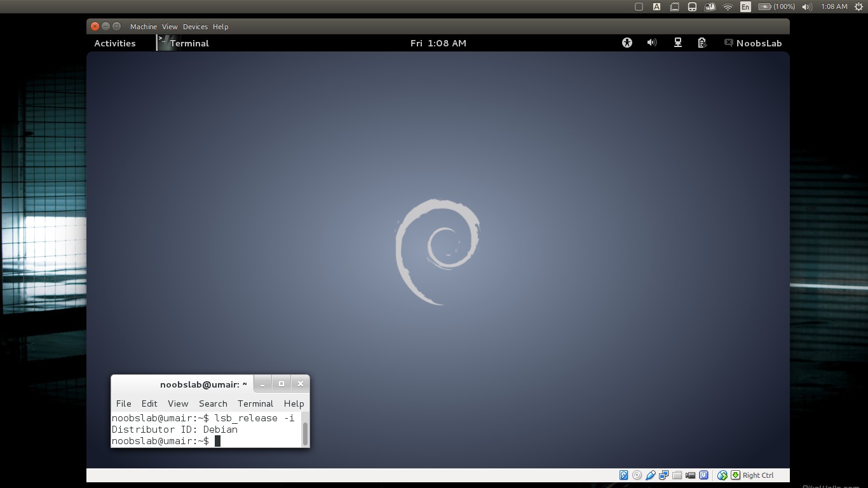868x488 pixels.
Task: Click the host panel chip indicator icon
Action: (674, 6)
